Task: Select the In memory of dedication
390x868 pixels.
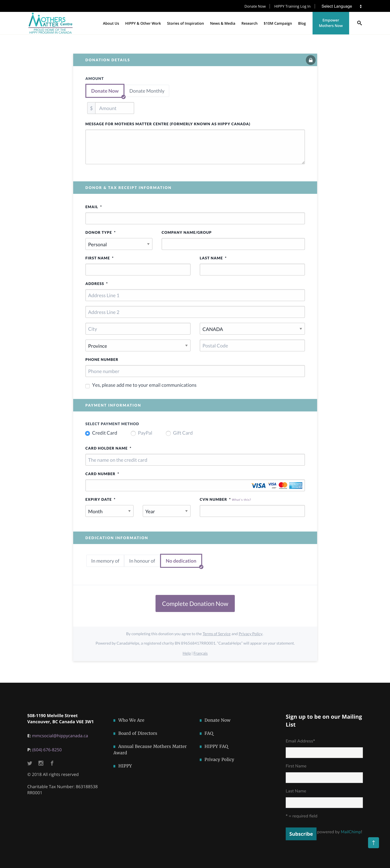Action: (x=105, y=561)
